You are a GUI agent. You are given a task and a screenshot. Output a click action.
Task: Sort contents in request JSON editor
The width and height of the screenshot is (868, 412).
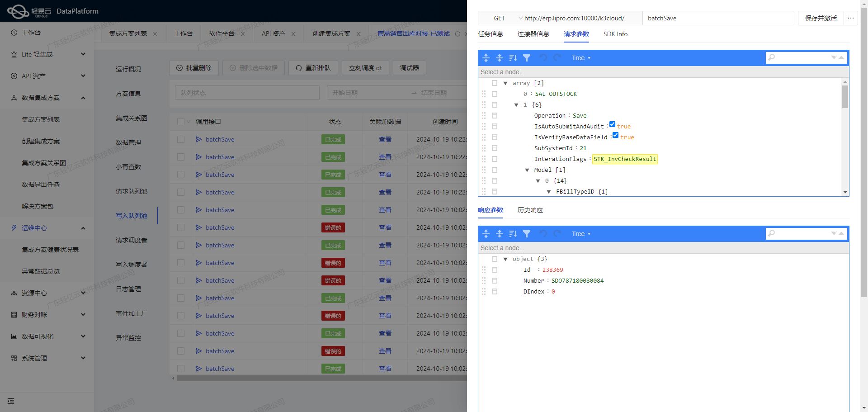click(513, 58)
